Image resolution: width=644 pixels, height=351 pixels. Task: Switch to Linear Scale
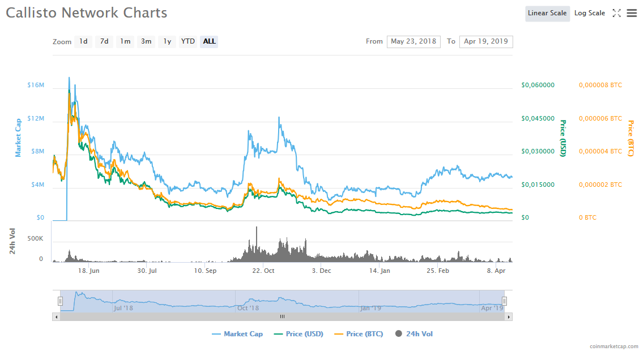[547, 13]
